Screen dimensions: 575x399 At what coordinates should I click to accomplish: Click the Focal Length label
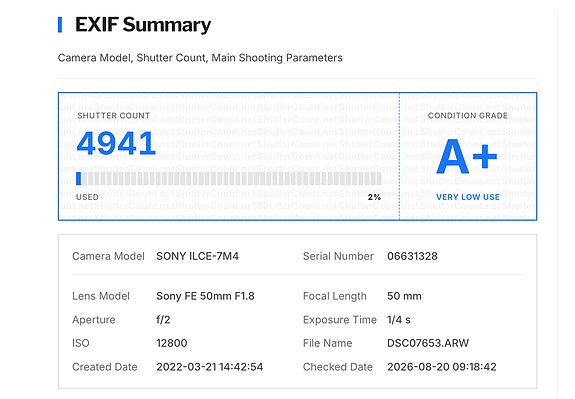click(x=334, y=296)
